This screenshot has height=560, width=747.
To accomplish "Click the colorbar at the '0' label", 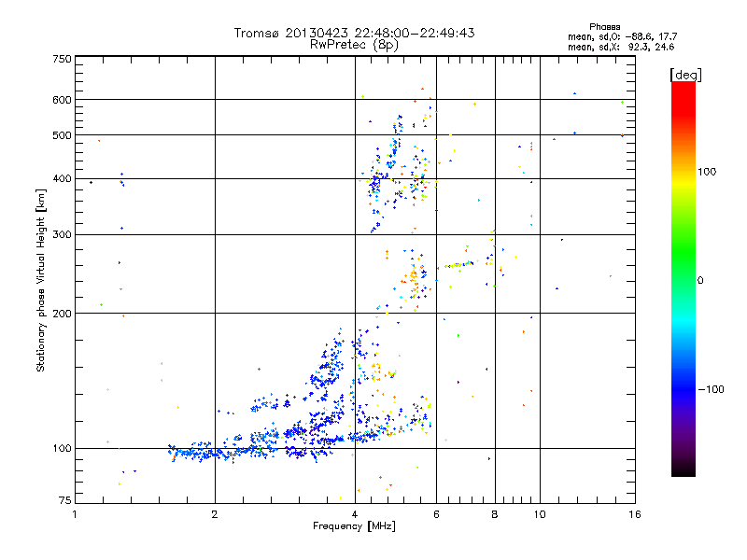I will point(684,281).
